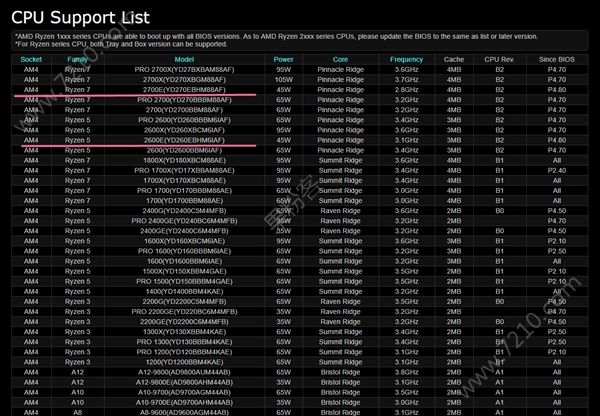The height and width of the screenshot is (416, 600).
Task: Sort by the Core column header
Action: [x=340, y=59]
